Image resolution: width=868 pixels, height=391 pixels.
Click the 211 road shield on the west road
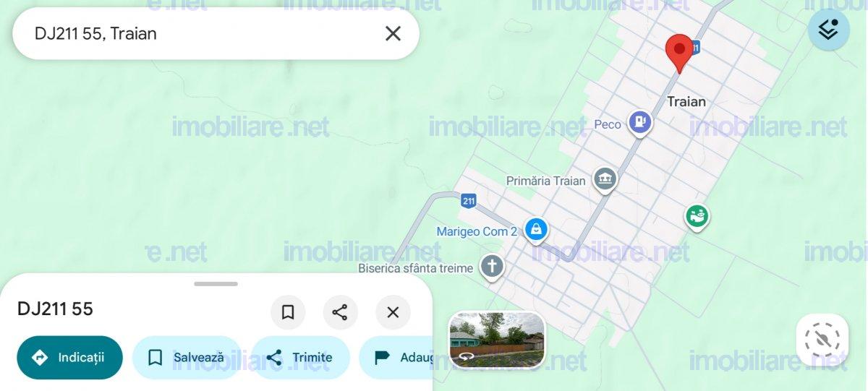469,201
